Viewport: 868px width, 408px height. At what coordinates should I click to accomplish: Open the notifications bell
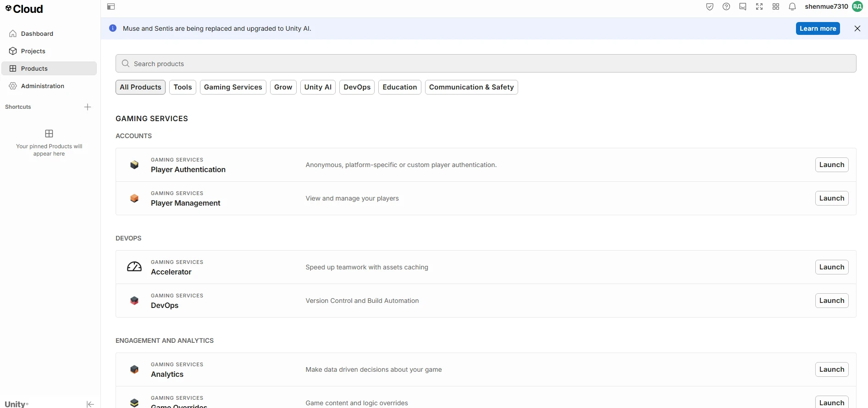[x=792, y=6]
